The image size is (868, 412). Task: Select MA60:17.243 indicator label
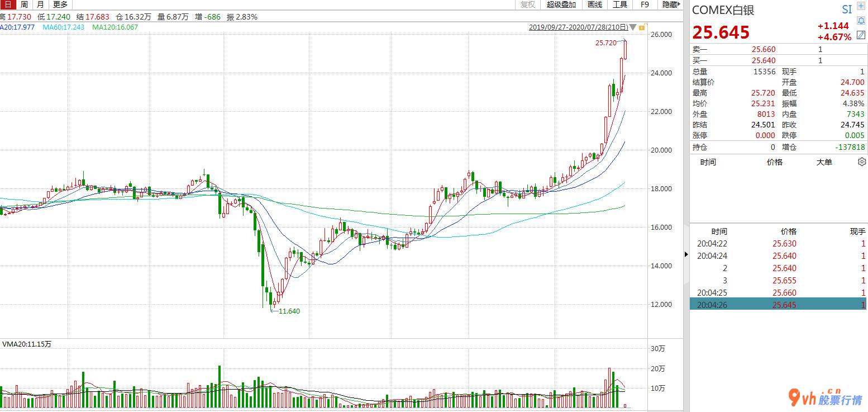click(63, 27)
